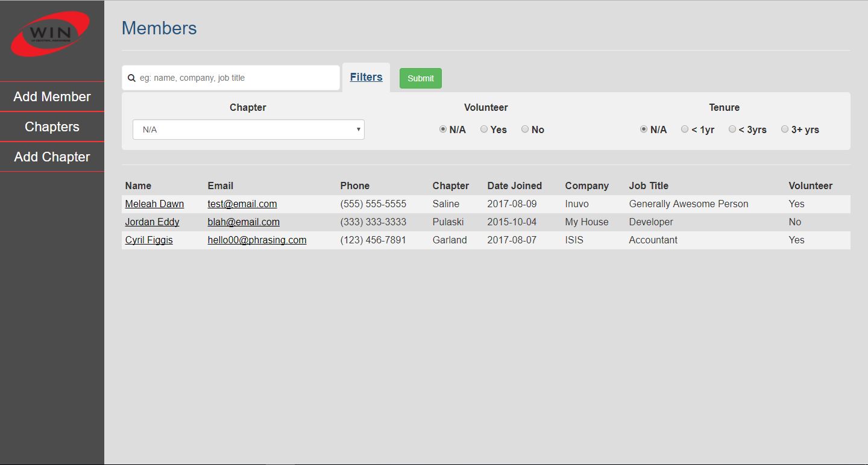
Task: Click the Name column header
Action: point(138,186)
